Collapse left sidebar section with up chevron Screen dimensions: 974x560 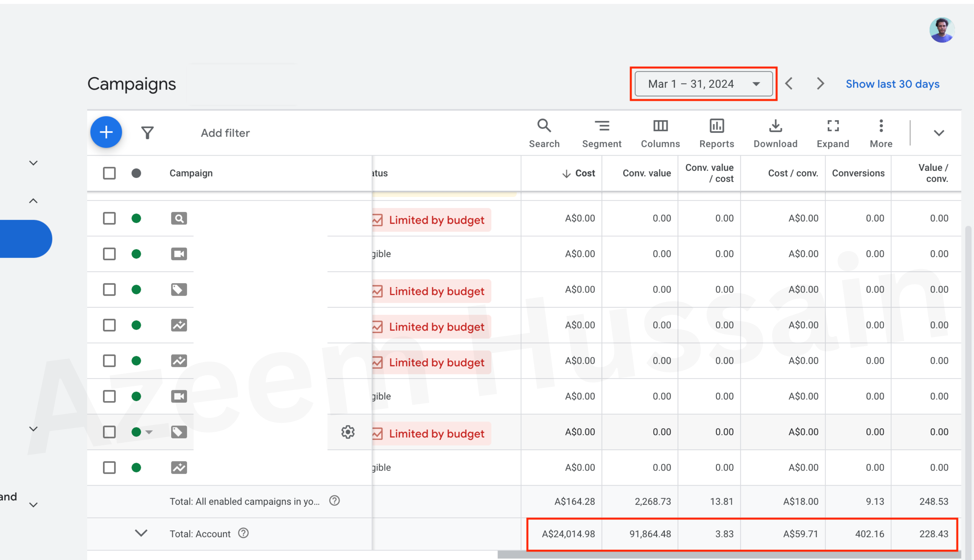[34, 201]
